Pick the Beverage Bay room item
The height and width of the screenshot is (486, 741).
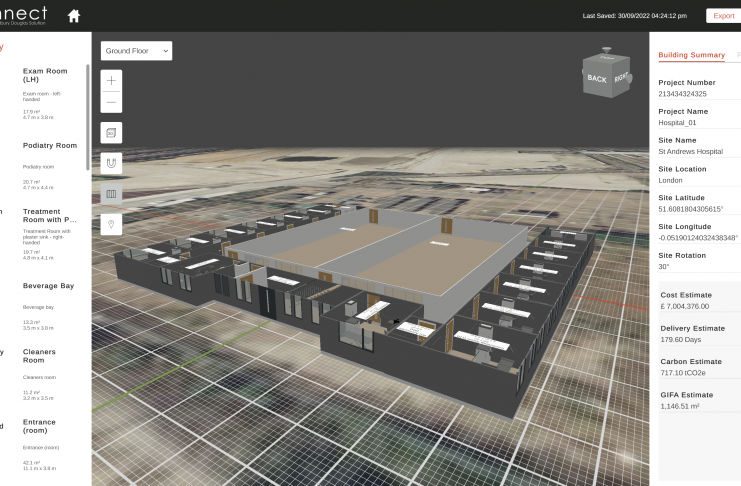point(49,287)
